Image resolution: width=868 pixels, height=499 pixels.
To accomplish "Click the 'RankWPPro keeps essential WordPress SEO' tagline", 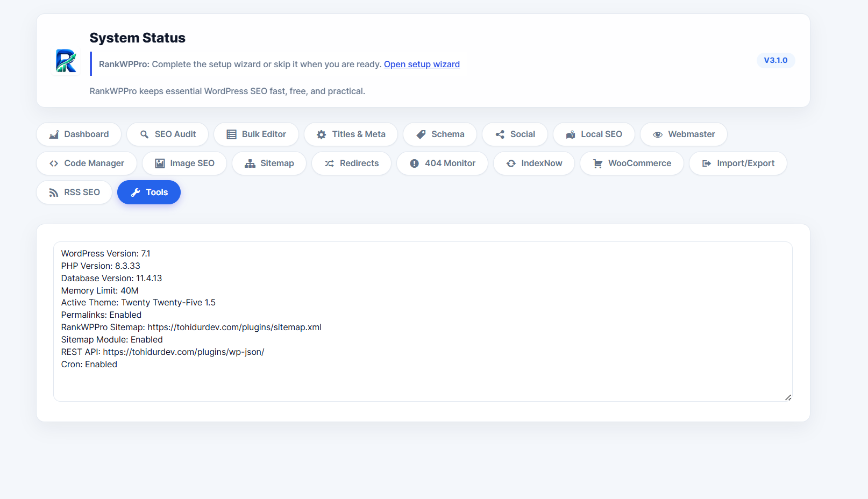I will (227, 91).
